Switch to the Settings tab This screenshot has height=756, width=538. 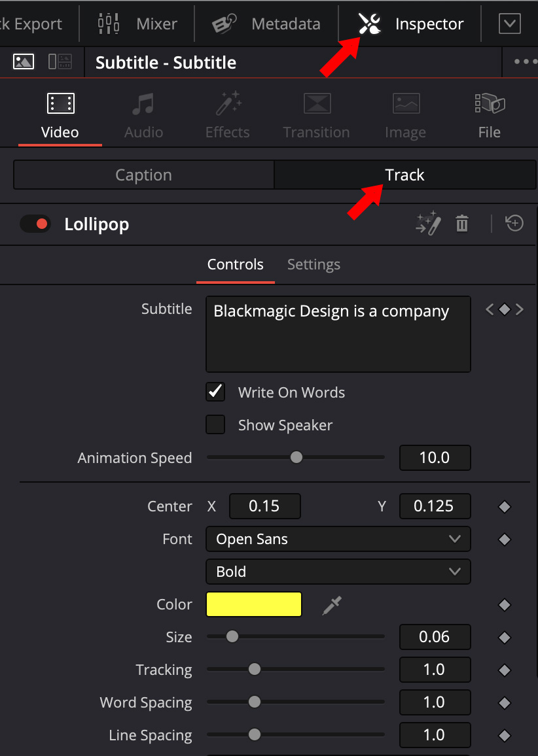314,265
